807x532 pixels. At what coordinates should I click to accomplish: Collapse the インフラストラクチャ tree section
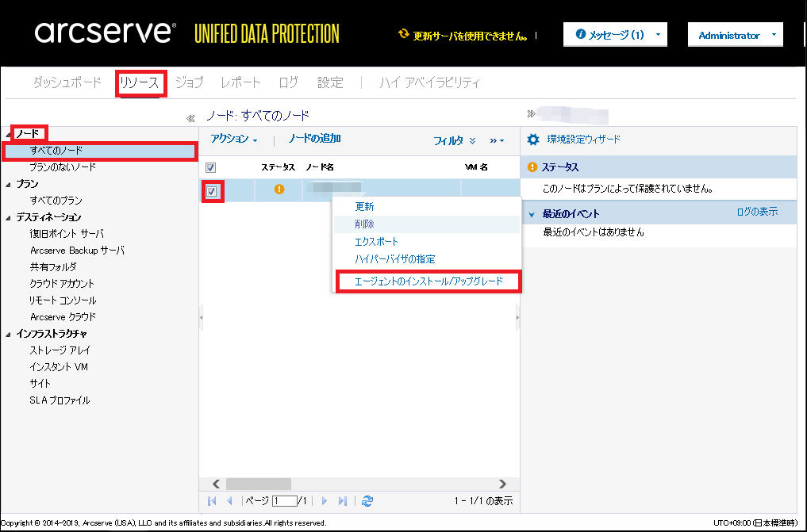(x=8, y=335)
